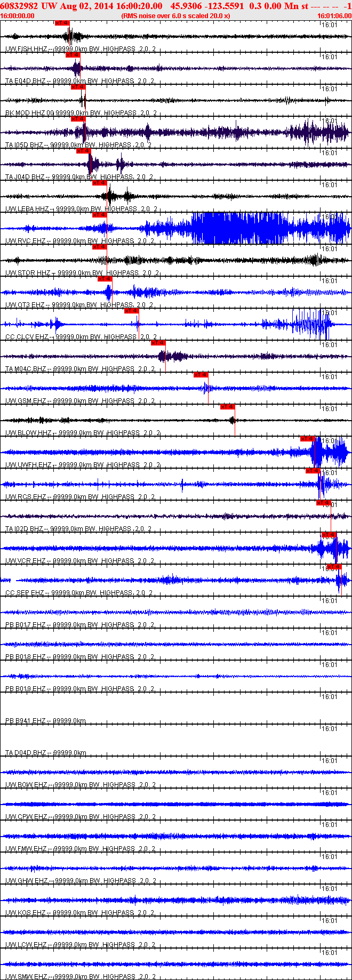The height and width of the screenshot is (980, 352).
Task: Click the RMS noise scaling note
Action: [x=175, y=16]
